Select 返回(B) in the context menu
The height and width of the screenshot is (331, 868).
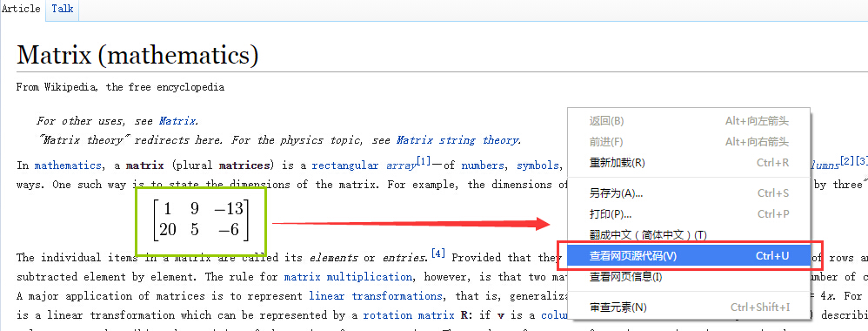[x=689, y=121]
